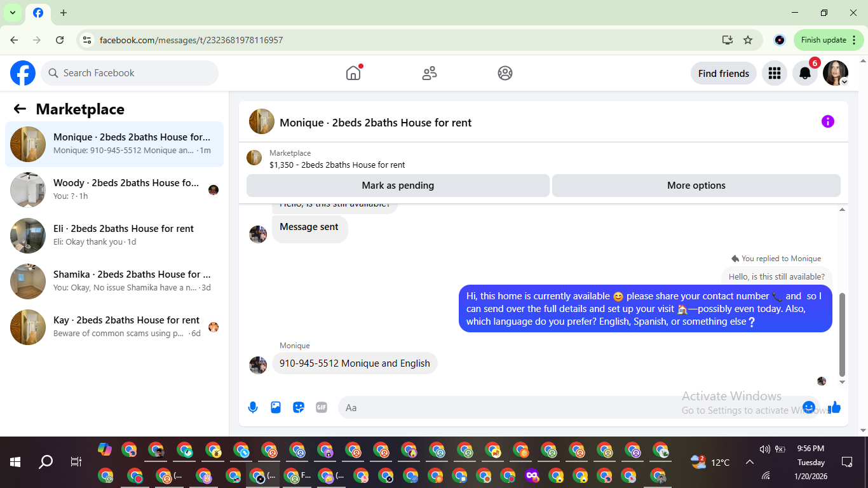Click the chat scroll up arrow
The width and height of the screenshot is (868, 488).
[843, 210]
